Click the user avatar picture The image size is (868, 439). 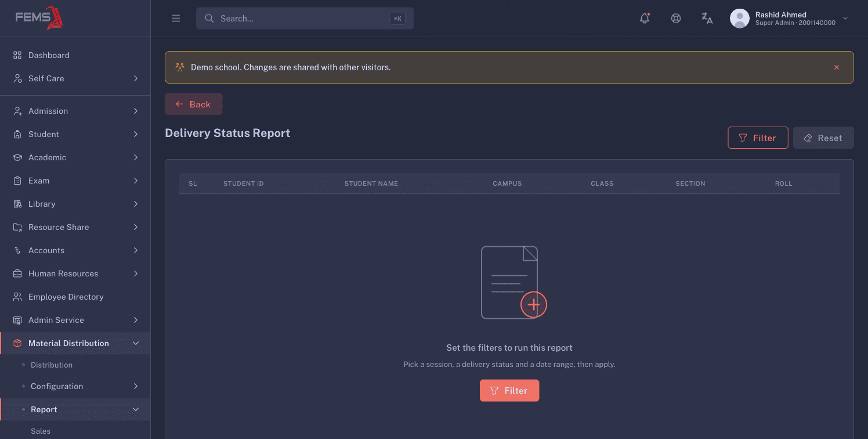739,19
